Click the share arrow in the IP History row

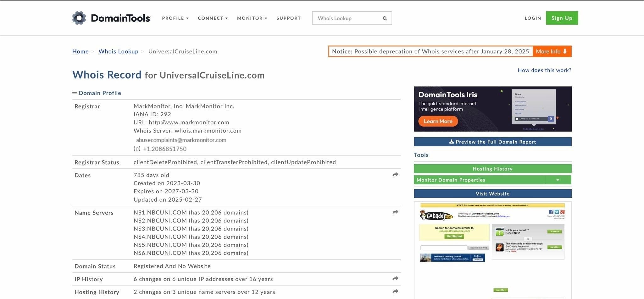(395, 279)
